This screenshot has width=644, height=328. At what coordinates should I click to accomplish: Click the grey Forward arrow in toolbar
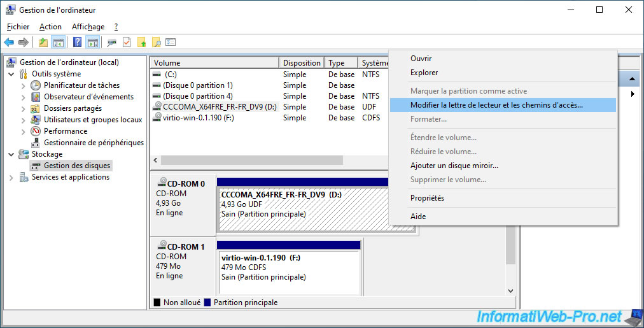click(x=24, y=42)
